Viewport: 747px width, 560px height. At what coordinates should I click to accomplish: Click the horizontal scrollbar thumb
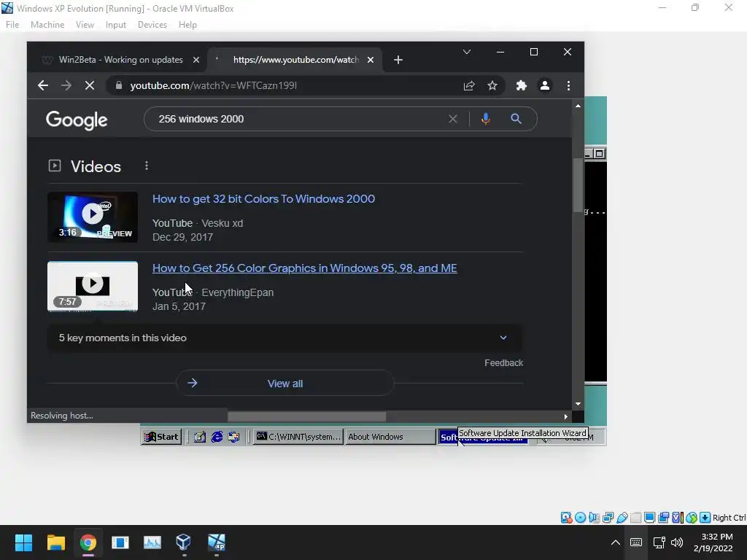[306, 416]
